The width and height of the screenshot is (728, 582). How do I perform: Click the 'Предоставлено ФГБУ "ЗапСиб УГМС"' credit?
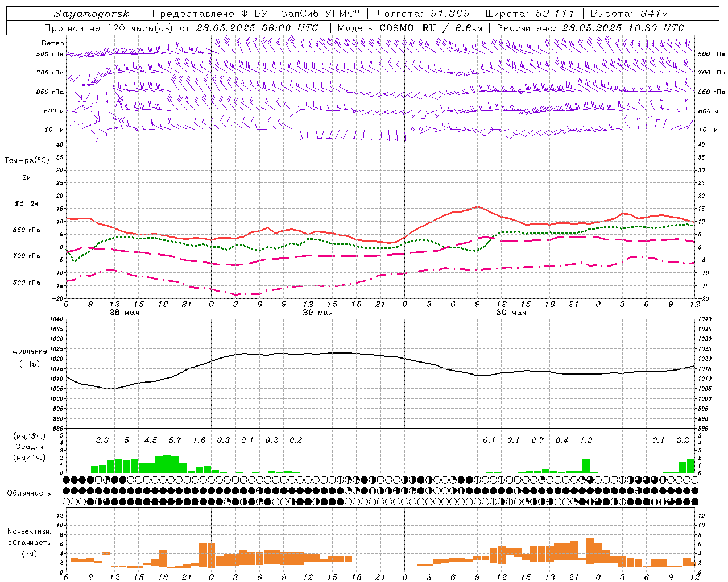tap(256, 14)
